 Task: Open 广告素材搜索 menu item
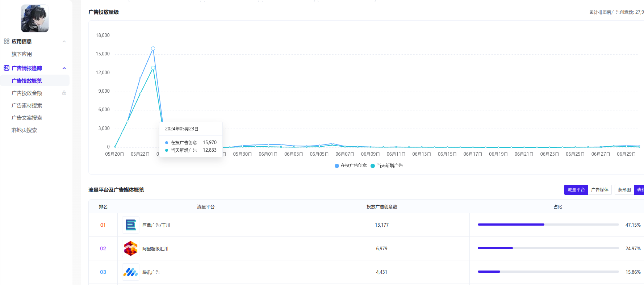(27, 105)
